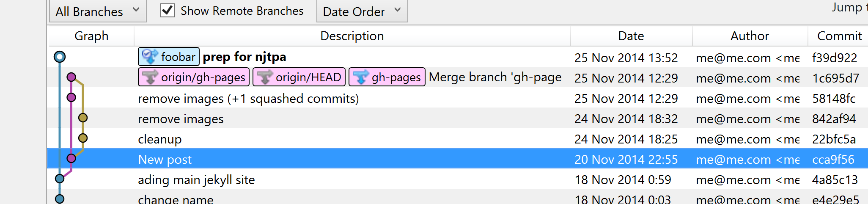Sort by the Author column header

coord(750,36)
